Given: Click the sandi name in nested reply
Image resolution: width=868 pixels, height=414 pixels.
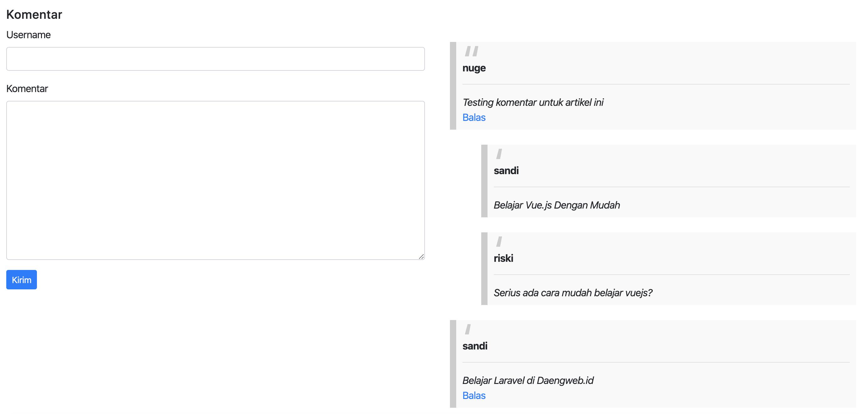Looking at the screenshot, I should [506, 171].
